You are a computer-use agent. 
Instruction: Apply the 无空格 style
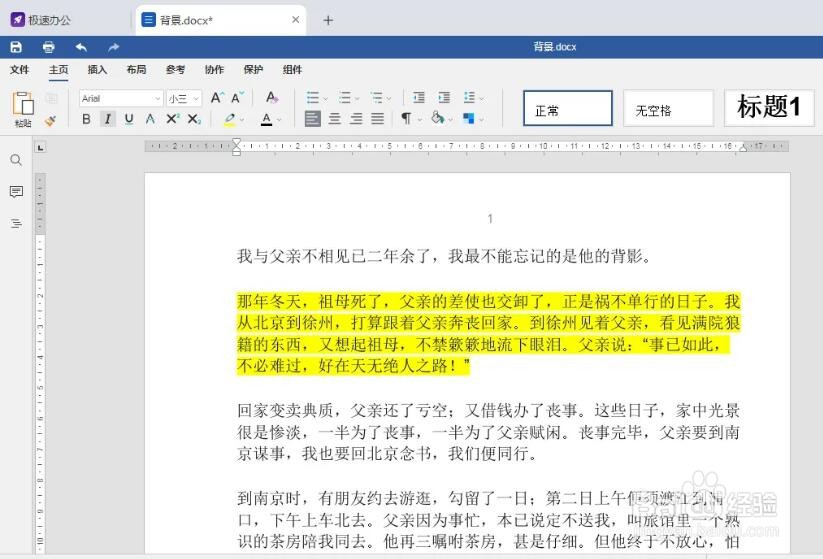(669, 108)
